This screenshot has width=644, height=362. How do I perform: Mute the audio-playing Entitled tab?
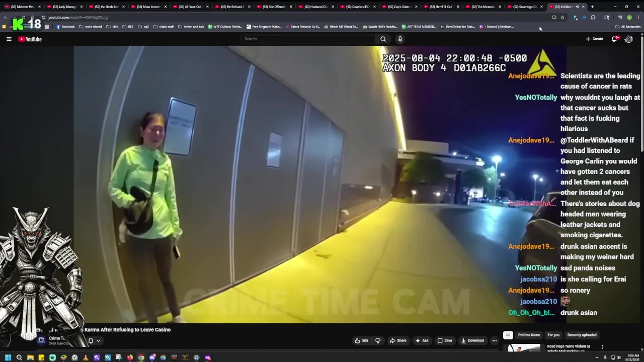577,7
